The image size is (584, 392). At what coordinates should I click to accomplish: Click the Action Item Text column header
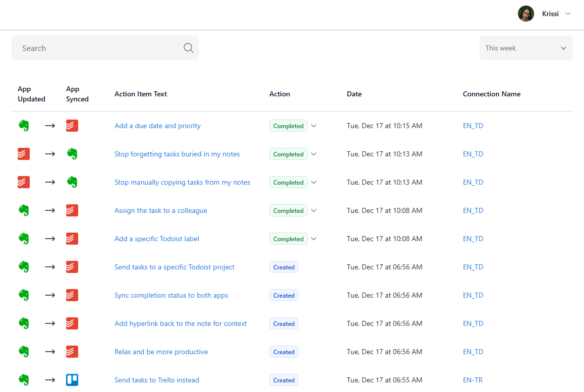(140, 94)
